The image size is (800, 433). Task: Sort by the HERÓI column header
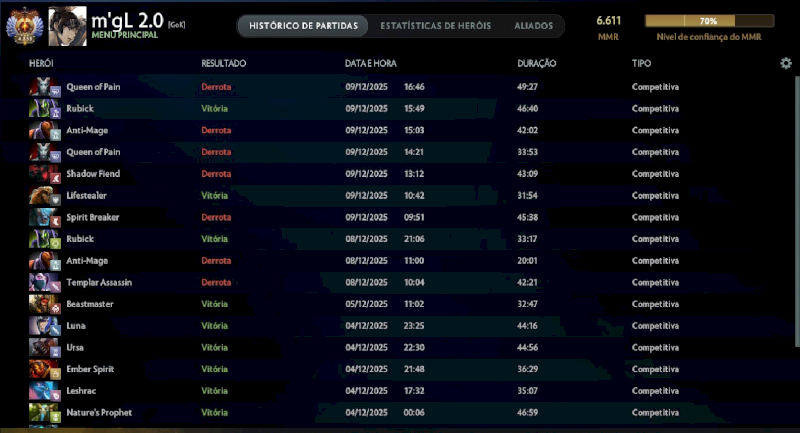click(x=41, y=63)
